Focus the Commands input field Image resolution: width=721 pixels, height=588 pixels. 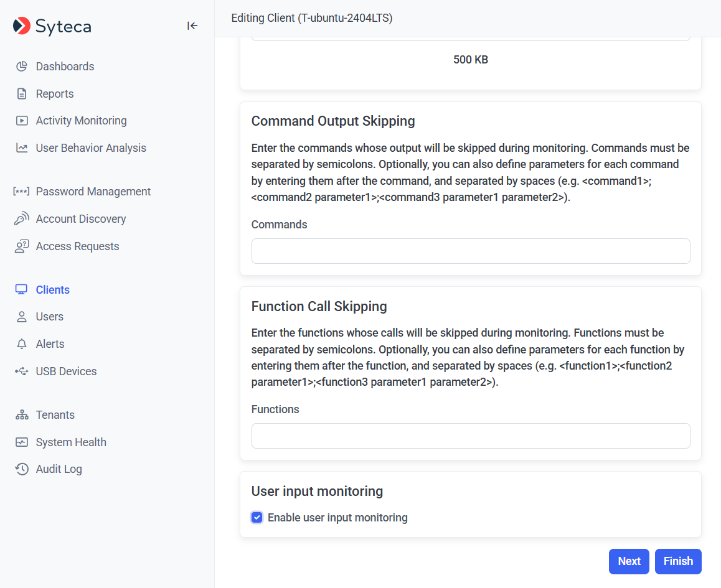pos(471,251)
